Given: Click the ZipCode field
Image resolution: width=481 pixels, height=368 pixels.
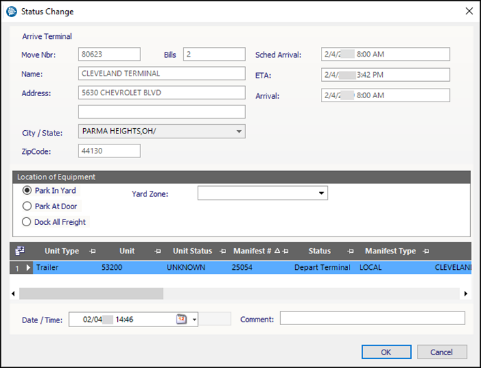Looking at the screenshot, I should pyautogui.click(x=109, y=151).
